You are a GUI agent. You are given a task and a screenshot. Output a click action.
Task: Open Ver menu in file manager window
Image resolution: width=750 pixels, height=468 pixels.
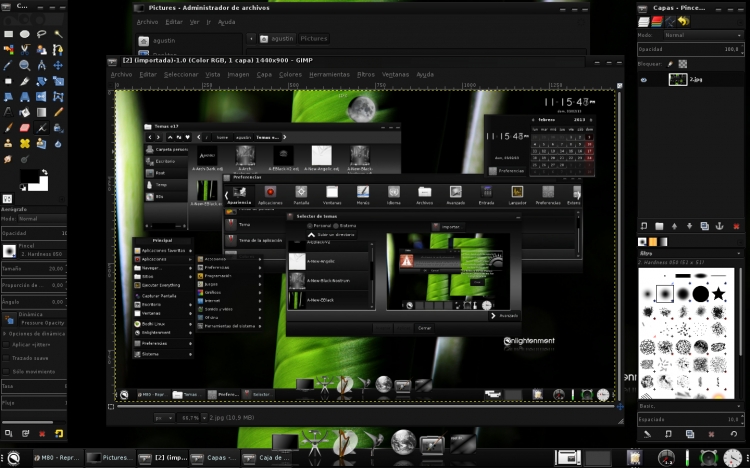tap(194, 22)
